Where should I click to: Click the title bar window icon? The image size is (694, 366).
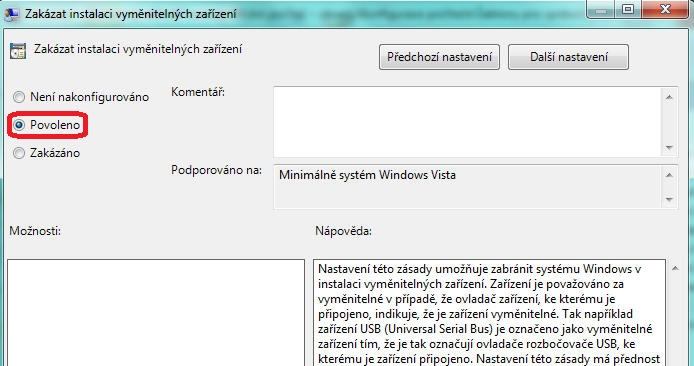tap(12, 14)
